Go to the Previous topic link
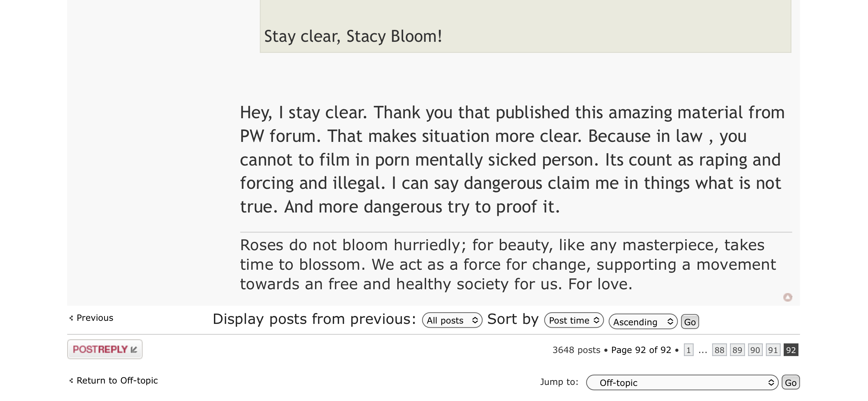868x401 pixels. click(x=95, y=318)
